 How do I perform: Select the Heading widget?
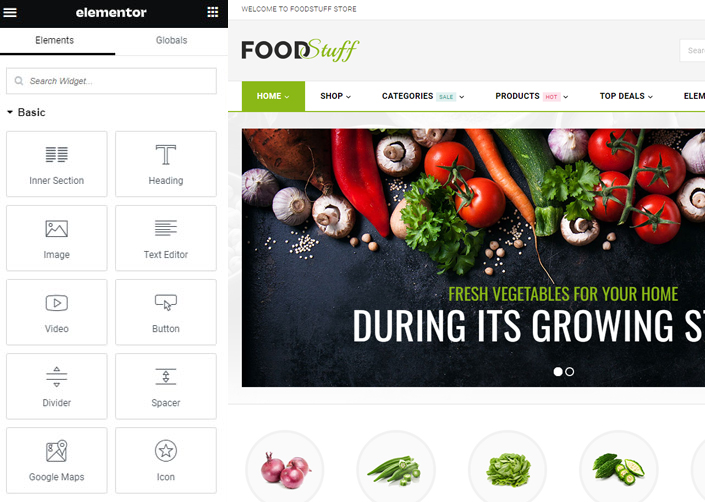coord(166,164)
